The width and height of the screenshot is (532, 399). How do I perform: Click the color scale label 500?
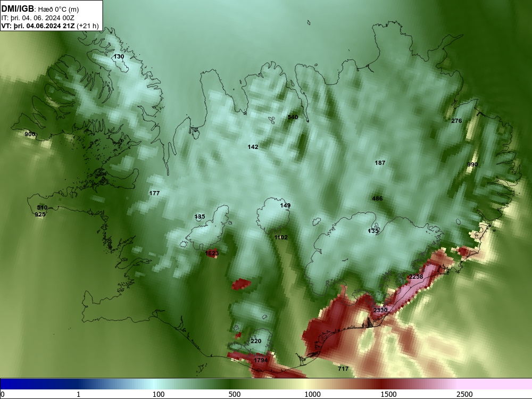[235, 394]
